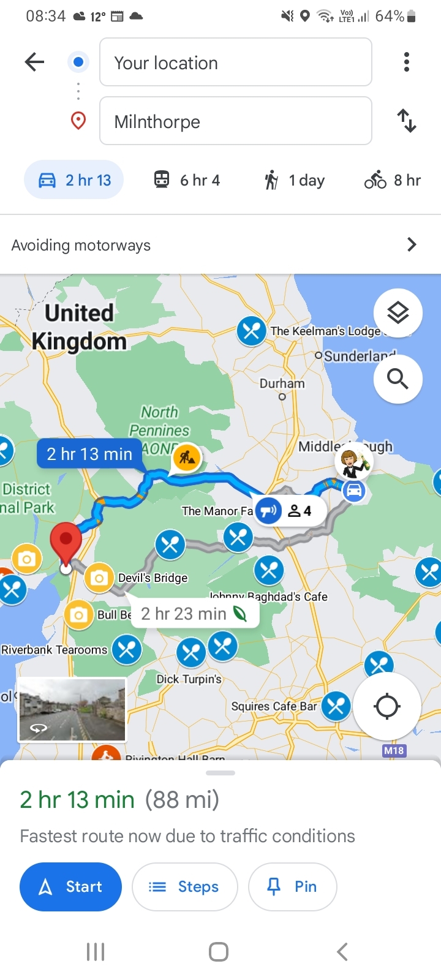Pin this route with Pin button
Screen dimensions: 441x980
tap(293, 887)
